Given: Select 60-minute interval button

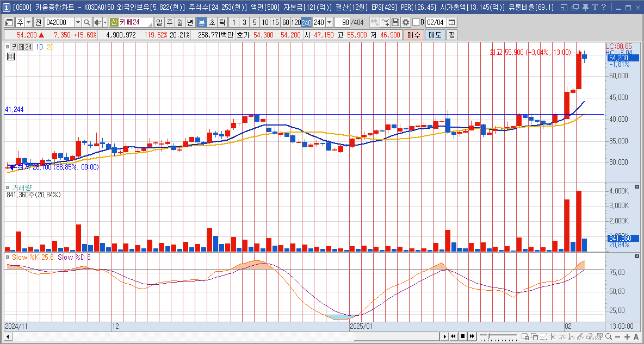Looking at the screenshot, I should 286,23.
